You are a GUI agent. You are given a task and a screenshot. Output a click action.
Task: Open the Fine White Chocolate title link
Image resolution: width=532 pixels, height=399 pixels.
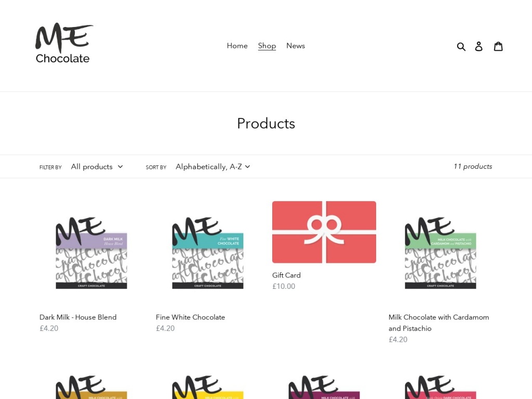click(x=190, y=317)
